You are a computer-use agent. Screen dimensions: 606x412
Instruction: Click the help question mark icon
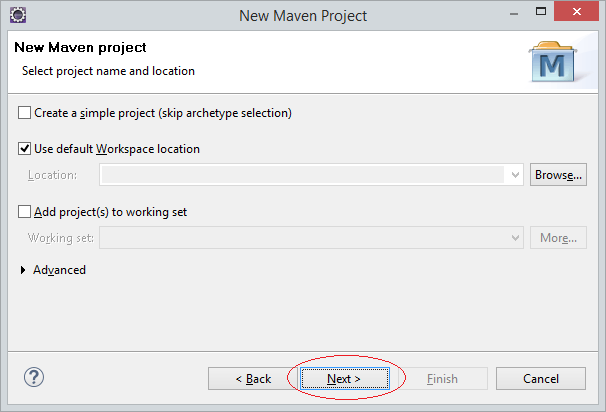tap(34, 377)
